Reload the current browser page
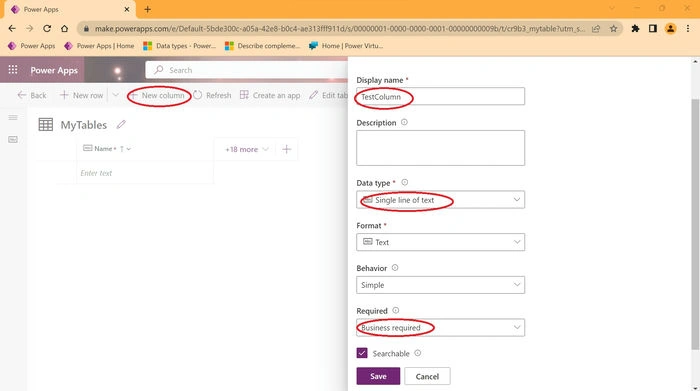 coord(47,29)
